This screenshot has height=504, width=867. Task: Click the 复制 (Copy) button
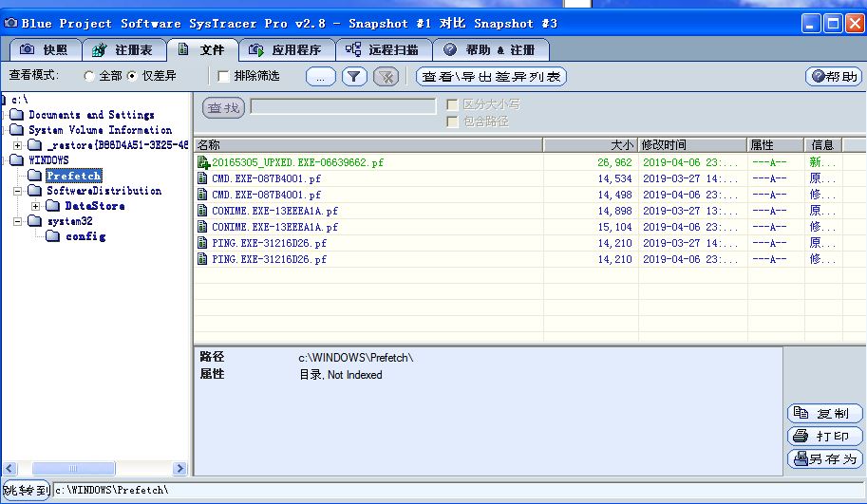[825, 414]
